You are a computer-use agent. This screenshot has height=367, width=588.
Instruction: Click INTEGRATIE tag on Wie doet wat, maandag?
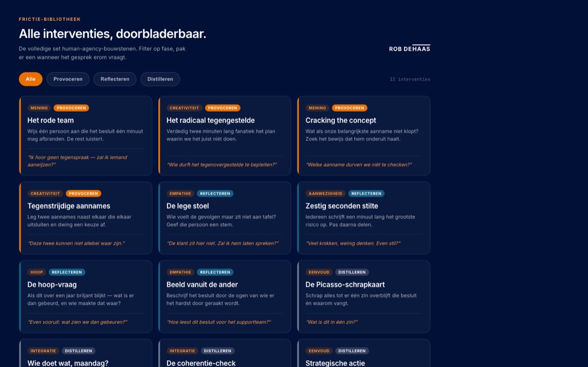(43, 351)
